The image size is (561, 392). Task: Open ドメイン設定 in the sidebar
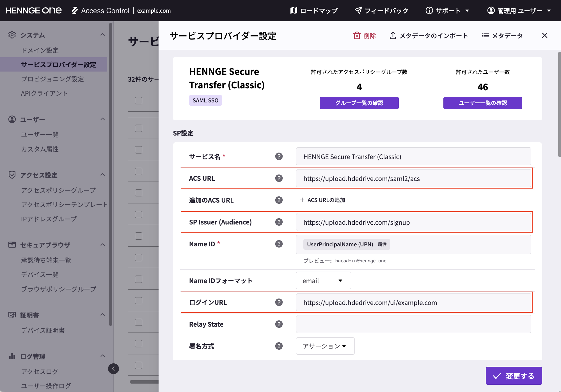[x=40, y=50]
